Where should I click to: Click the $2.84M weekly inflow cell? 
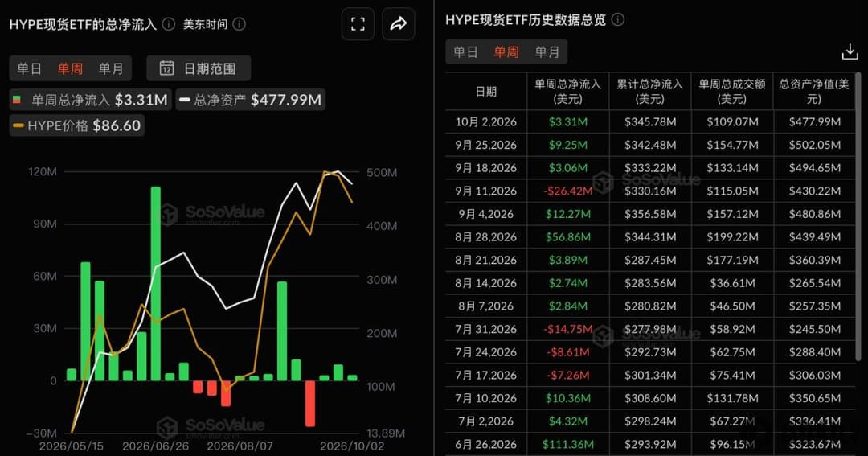[x=567, y=306]
